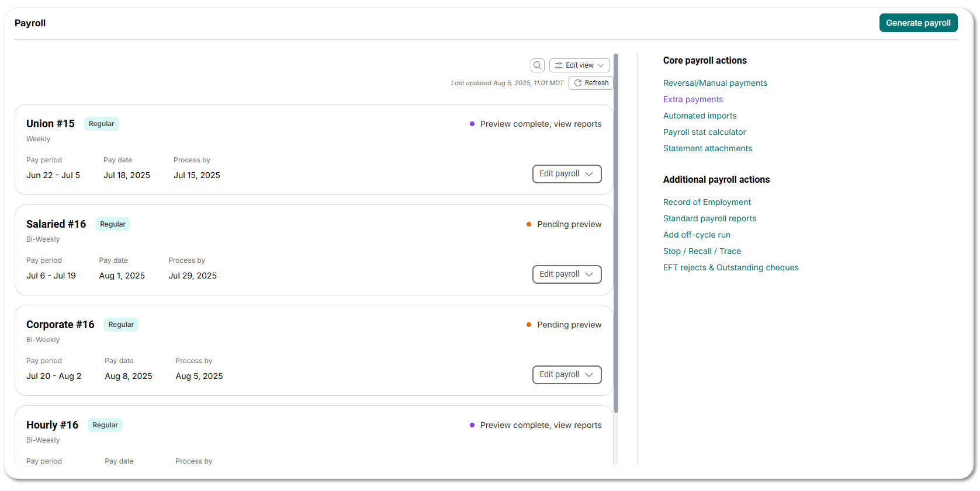The width and height of the screenshot is (980, 491).
Task: Open the Edit view dropdown
Action: click(579, 65)
